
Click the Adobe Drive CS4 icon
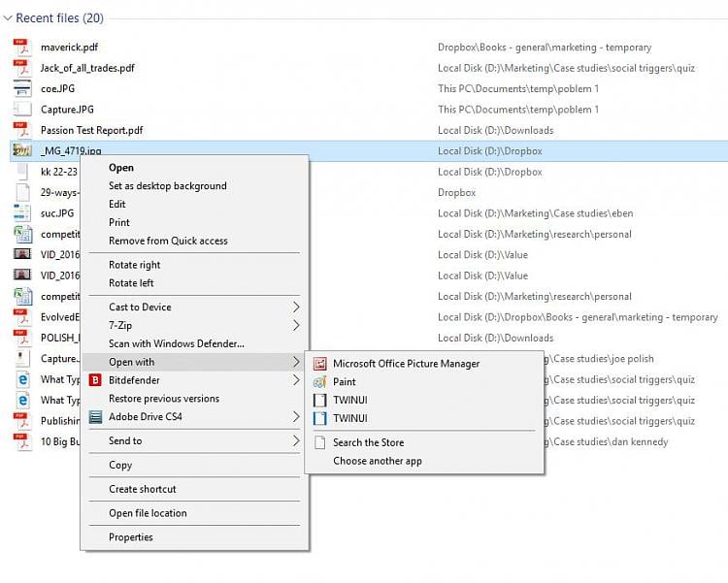pos(95,417)
